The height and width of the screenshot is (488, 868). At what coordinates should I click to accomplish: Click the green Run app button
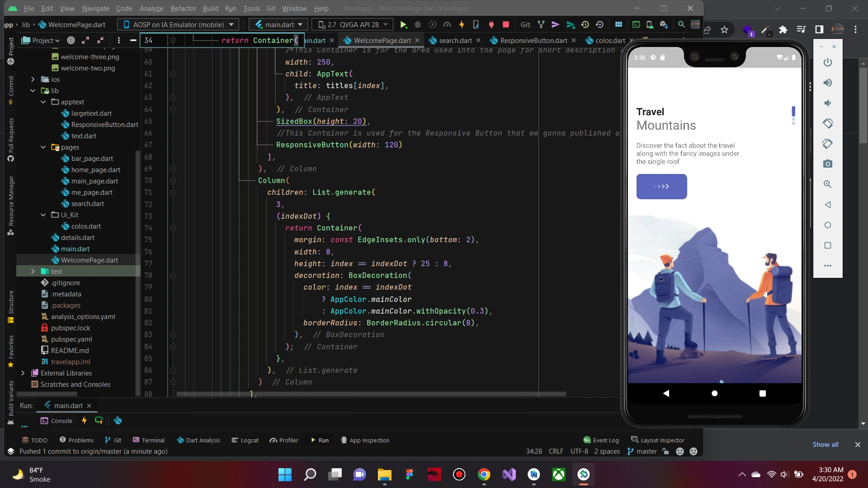click(x=403, y=24)
